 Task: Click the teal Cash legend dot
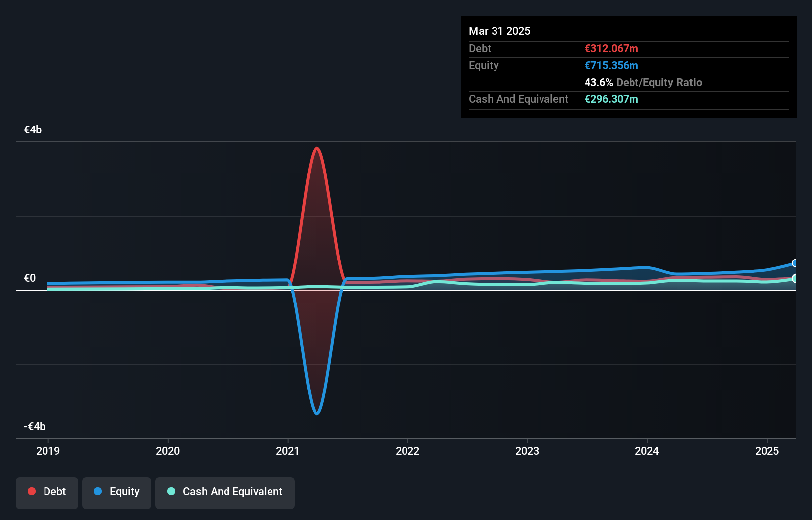171,491
